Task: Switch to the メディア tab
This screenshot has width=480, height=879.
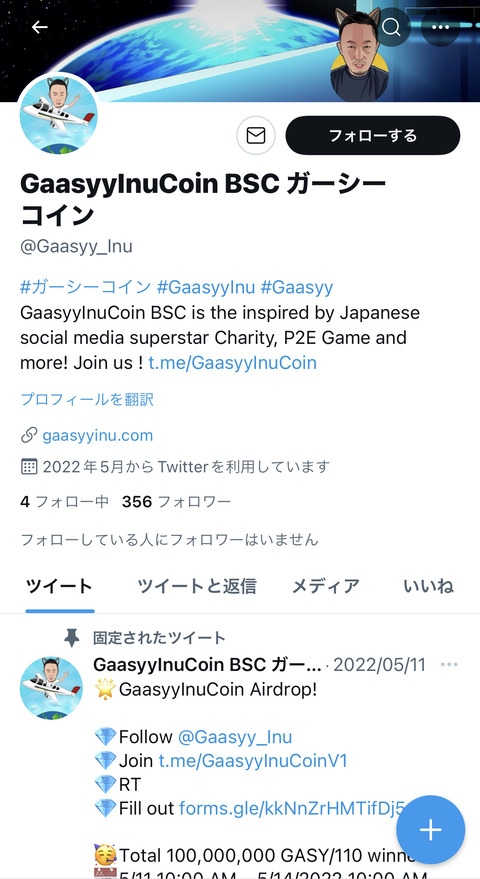Action: tap(325, 586)
